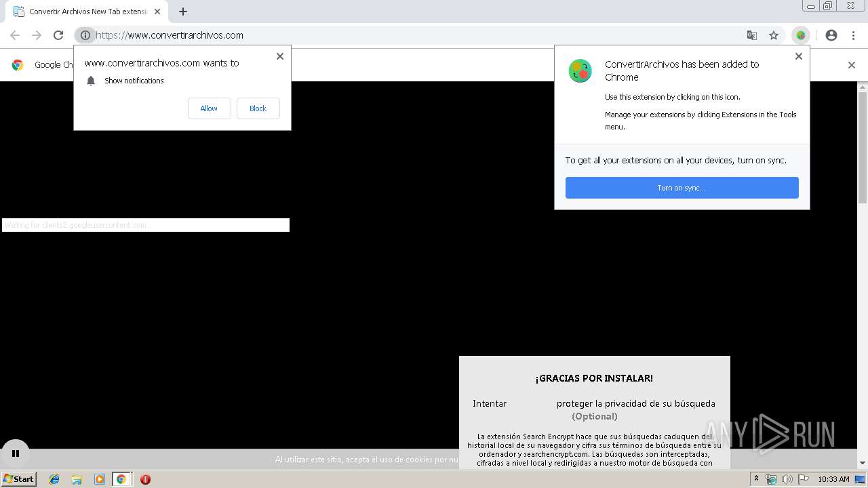Open the Windows Start menu
Viewport: 868px width, 488px height.
(x=18, y=479)
